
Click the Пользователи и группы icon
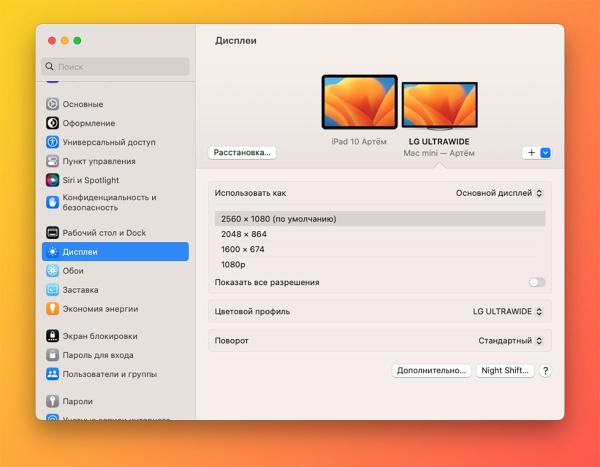coord(52,374)
